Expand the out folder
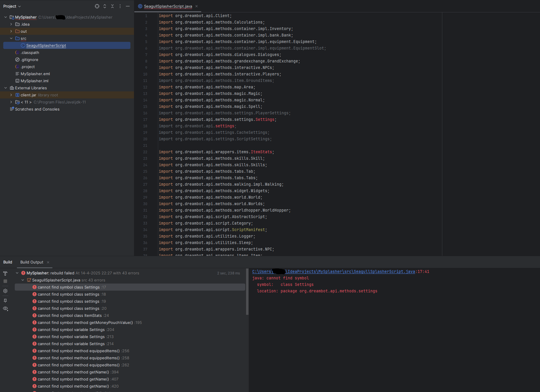This screenshot has height=392, width=540. 11,31
